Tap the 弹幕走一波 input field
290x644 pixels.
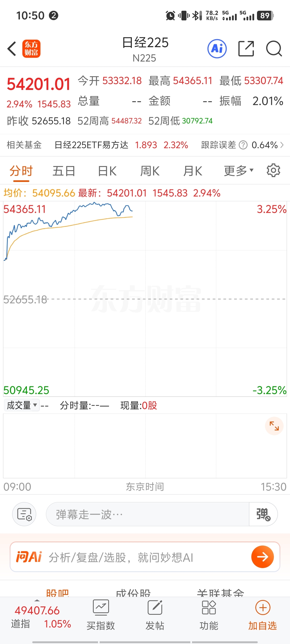[147, 514]
